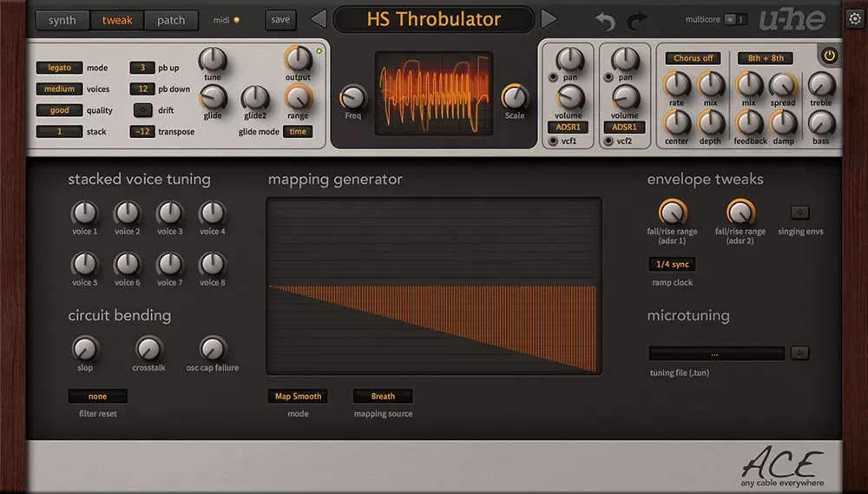This screenshot has width=868, height=494.
Task: Click the u-he logo
Action: (x=792, y=21)
